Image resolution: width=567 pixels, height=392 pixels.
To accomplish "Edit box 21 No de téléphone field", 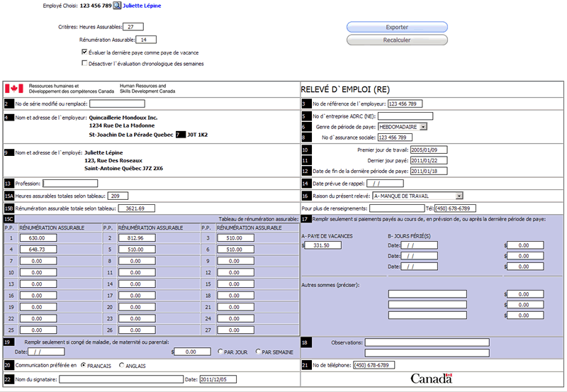I will (374, 365).
